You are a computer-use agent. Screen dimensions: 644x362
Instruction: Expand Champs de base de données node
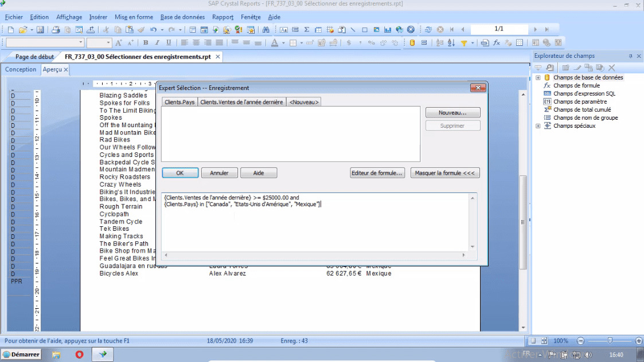coord(538,77)
